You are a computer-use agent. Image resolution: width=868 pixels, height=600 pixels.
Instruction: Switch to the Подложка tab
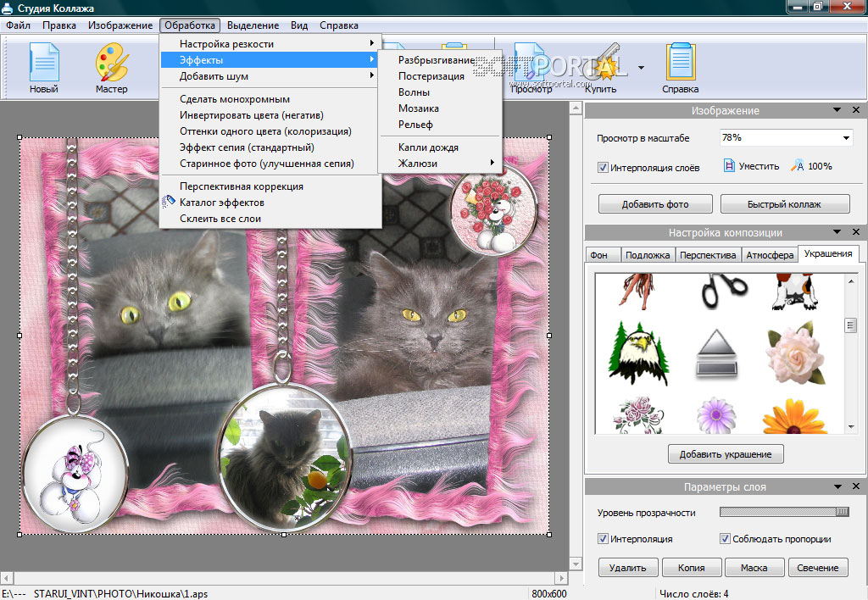tap(648, 254)
